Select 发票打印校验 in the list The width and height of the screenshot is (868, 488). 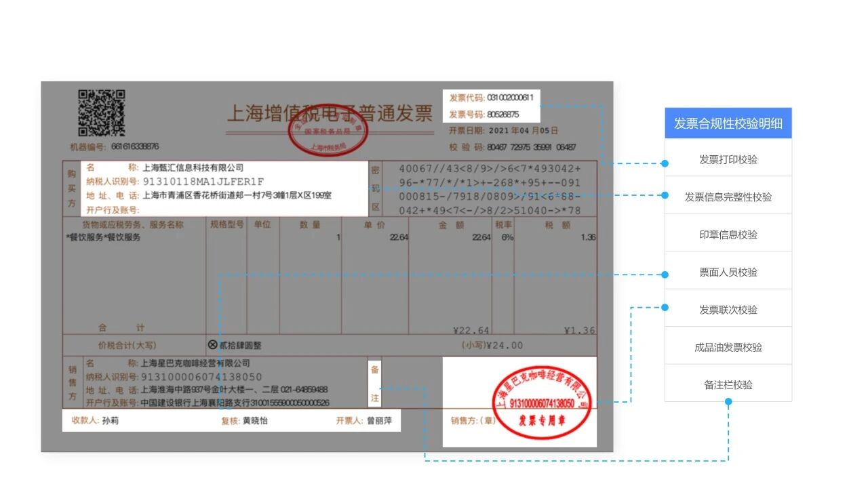pos(728,160)
